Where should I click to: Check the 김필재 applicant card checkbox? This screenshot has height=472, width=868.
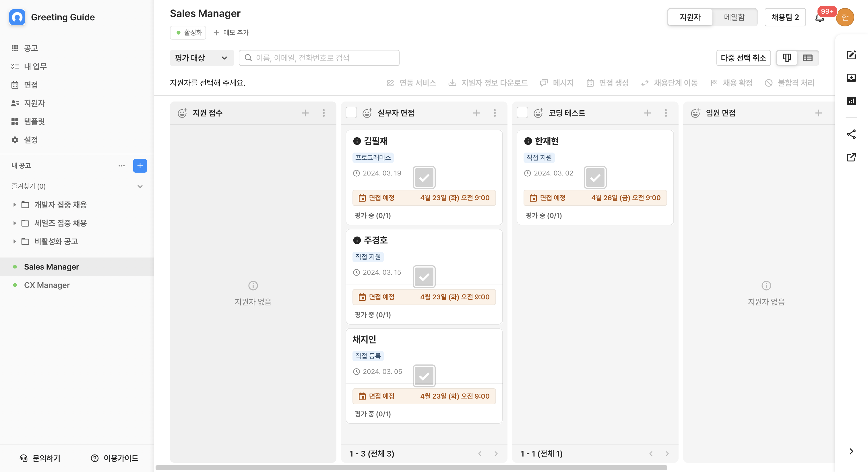(x=424, y=178)
